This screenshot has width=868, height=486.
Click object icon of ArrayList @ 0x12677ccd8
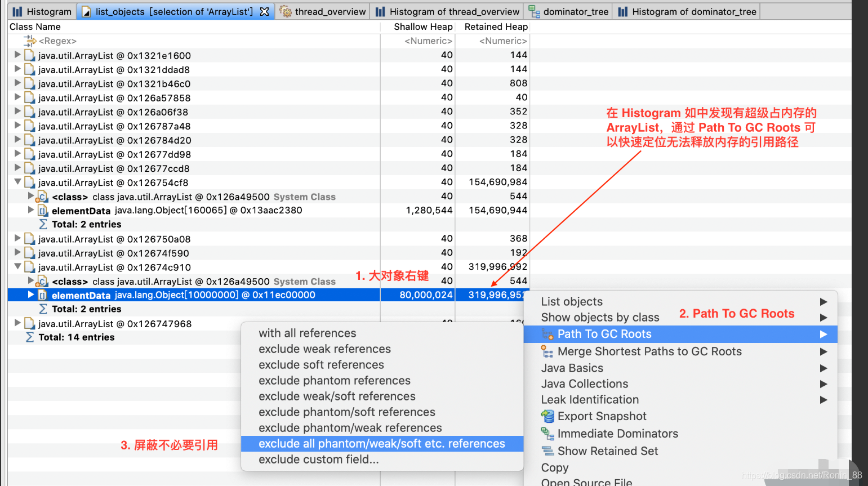tap(29, 168)
